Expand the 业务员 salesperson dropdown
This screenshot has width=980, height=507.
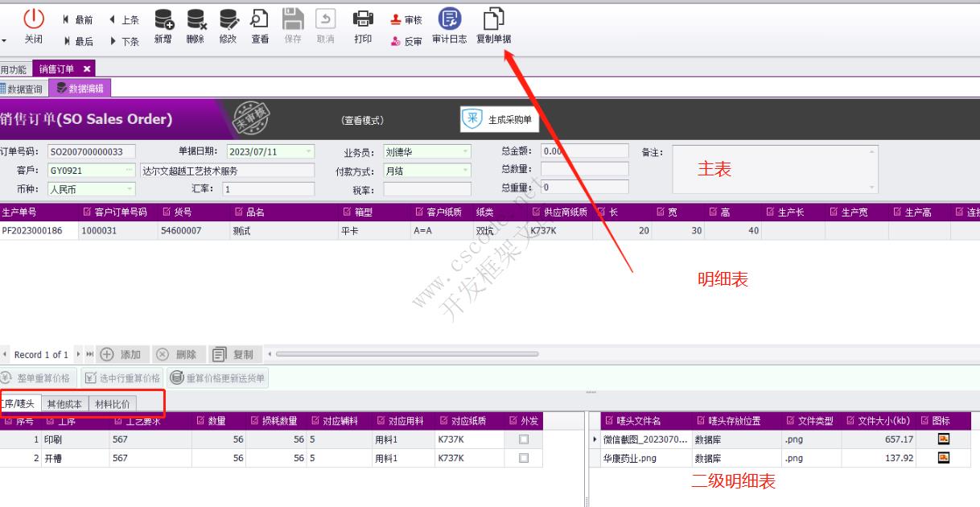[465, 151]
